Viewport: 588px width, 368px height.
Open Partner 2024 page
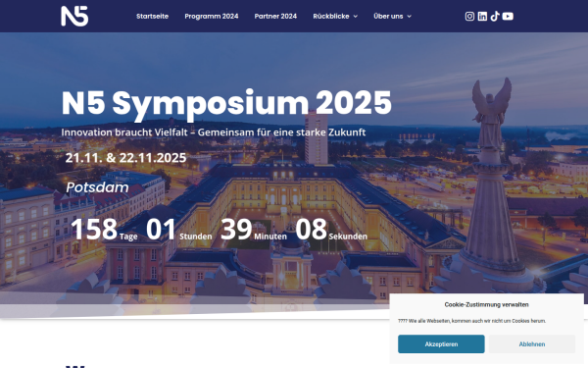click(x=275, y=16)
